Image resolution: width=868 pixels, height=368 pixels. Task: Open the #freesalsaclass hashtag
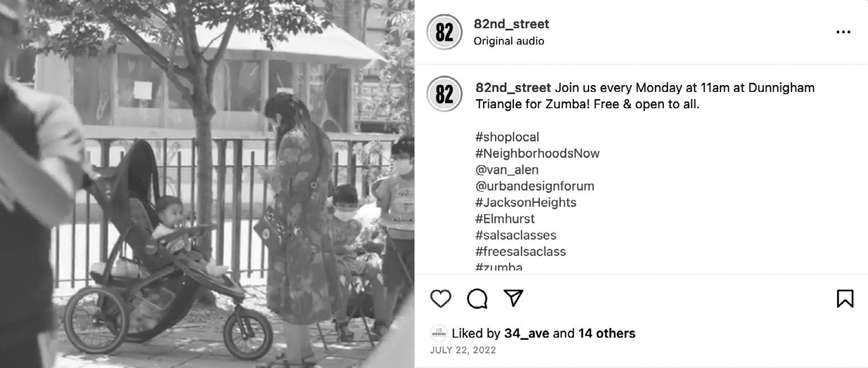[521, 251]
